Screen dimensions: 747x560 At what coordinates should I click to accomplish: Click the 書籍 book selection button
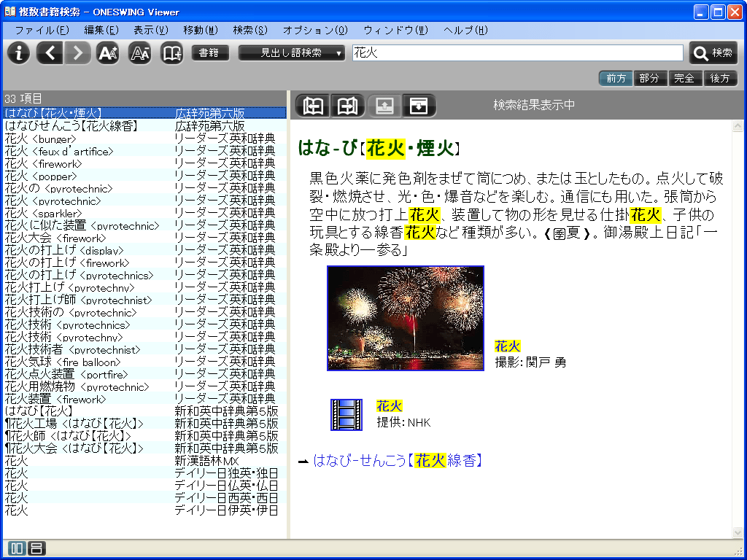tap(209, 52)
